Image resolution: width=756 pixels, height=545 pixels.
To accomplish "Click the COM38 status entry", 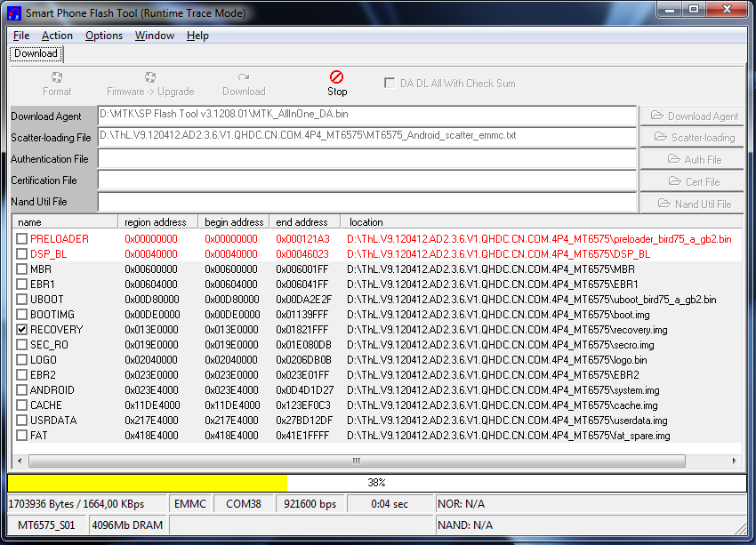I will coord(244,504).
